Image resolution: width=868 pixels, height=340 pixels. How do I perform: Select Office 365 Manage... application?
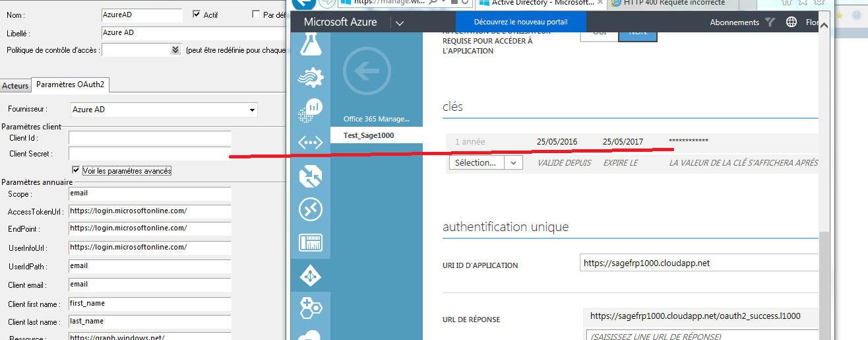(376, 119)
